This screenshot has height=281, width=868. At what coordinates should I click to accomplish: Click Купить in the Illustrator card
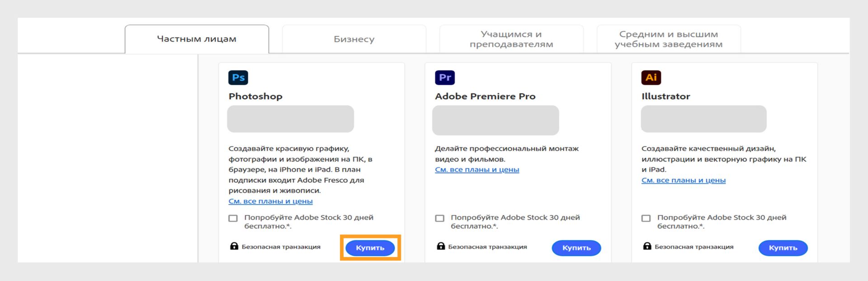coord(783,248)
